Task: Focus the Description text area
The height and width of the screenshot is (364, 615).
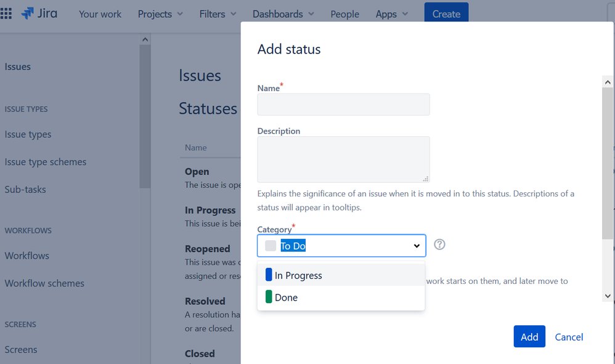Action: 344,160
